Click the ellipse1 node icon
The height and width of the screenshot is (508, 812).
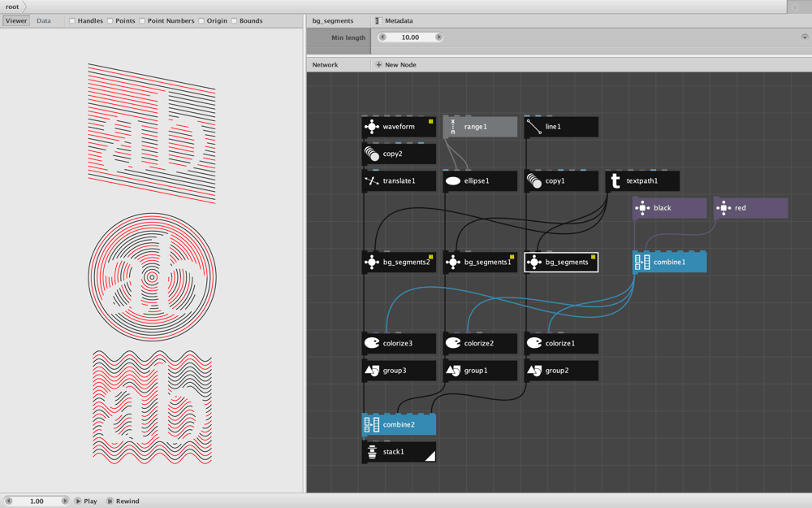pyautogui.click(x=452, y=181)
